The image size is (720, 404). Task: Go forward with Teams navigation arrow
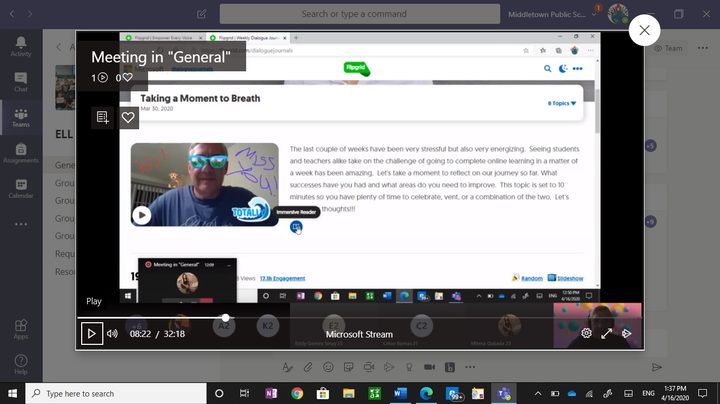[x=30, y=14]
